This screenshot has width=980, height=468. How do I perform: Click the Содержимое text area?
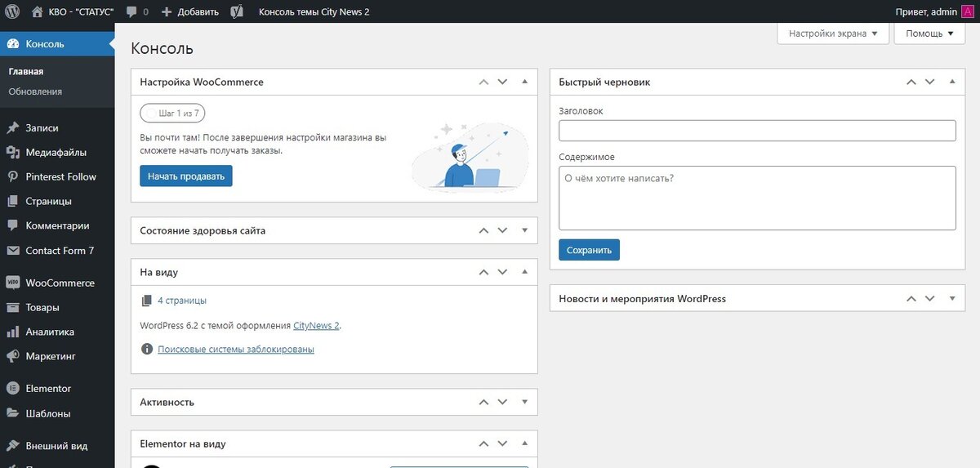click(x=757, y=198)
